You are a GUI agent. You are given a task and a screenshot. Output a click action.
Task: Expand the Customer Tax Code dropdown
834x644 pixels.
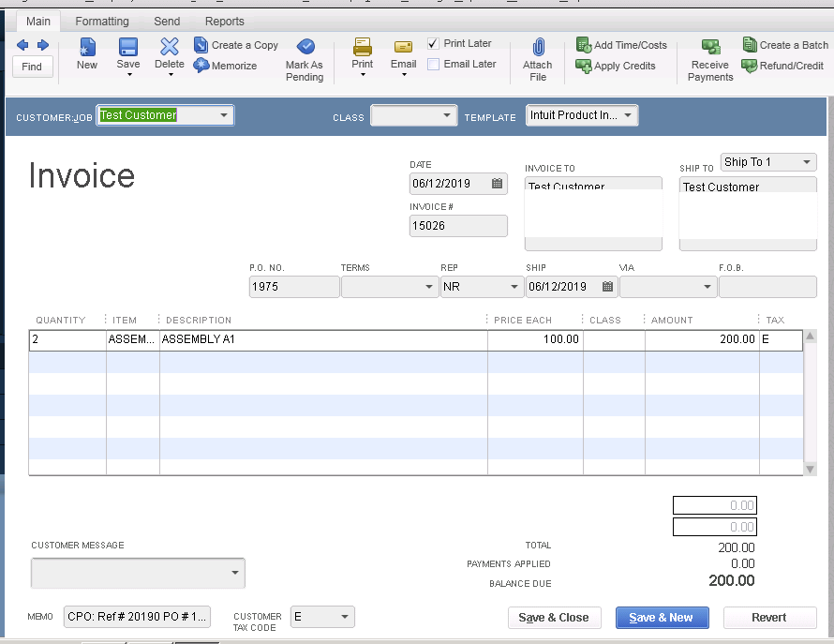344,617
